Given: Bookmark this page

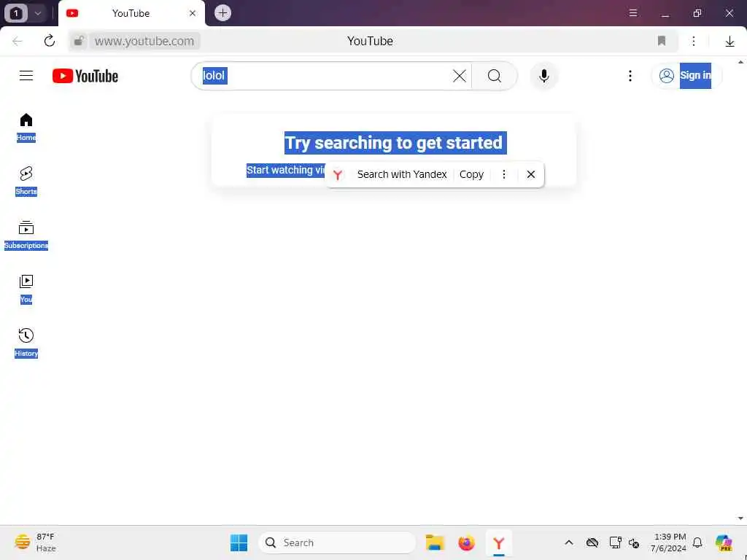Looking at the screenshot, I should (661, 41).
